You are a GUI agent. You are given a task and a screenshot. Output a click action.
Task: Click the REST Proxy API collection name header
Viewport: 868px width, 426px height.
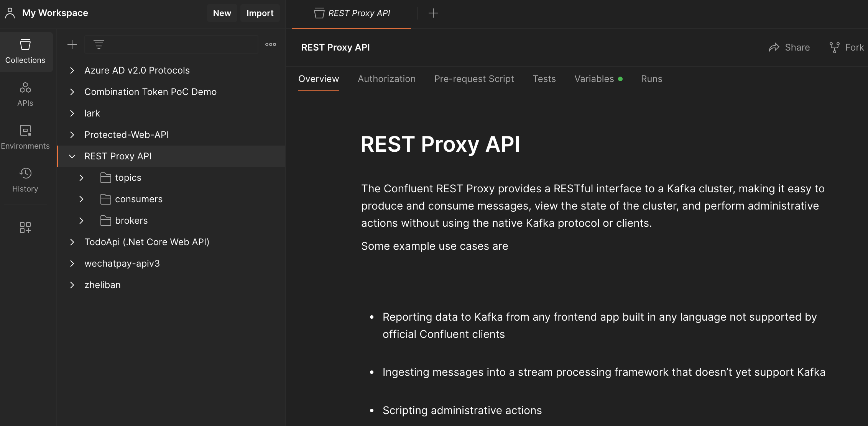[x=335, y=48]
